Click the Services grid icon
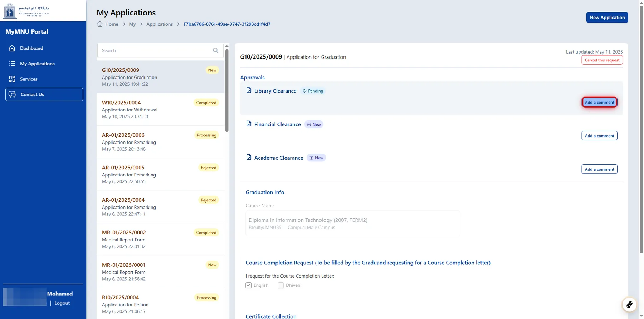This screenshot has width=644, height=319. 12,79
